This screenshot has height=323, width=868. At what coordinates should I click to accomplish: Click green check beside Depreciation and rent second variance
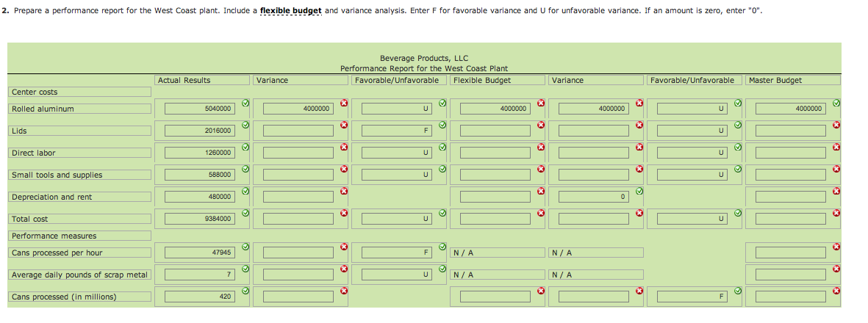point(639,191)
